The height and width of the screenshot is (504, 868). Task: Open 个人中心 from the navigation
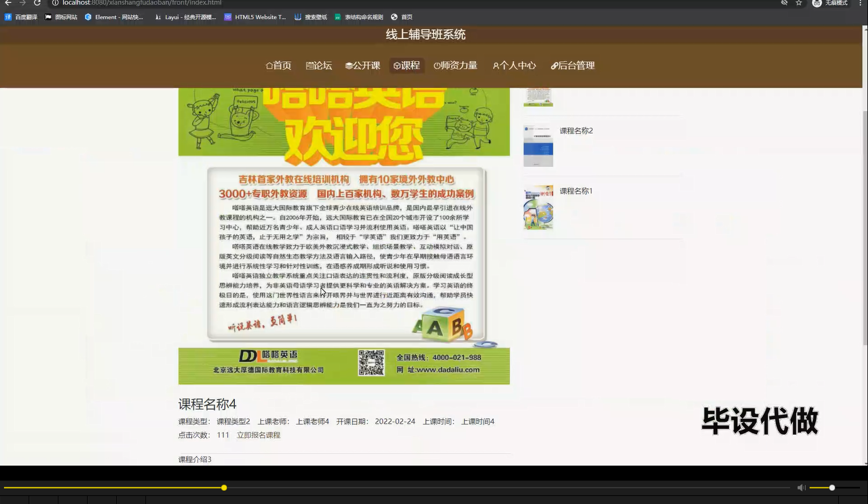click(514, 65)
